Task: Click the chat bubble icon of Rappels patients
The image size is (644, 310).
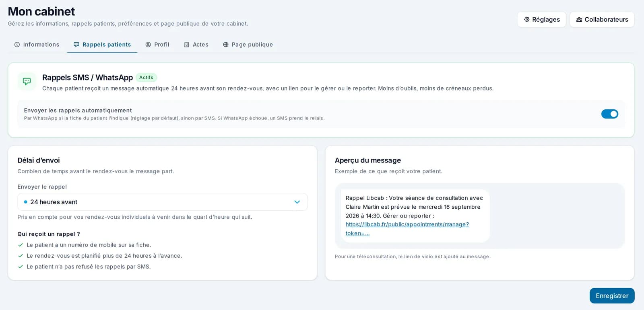Action: click(76, 45)
